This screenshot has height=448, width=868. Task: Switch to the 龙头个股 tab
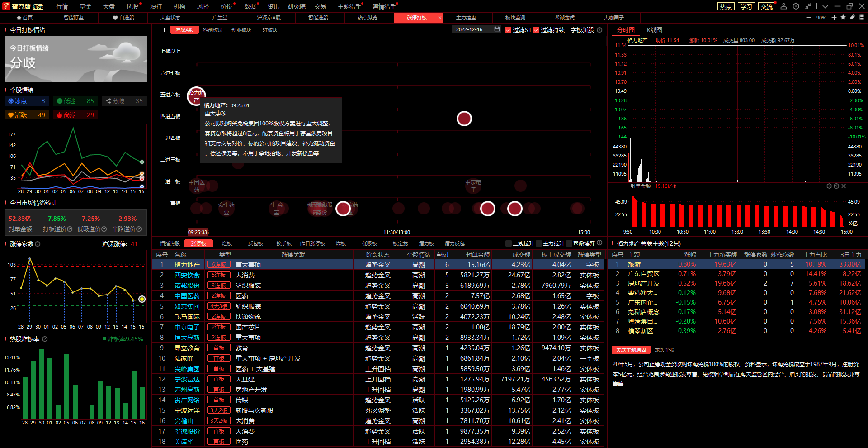[664, 350]
